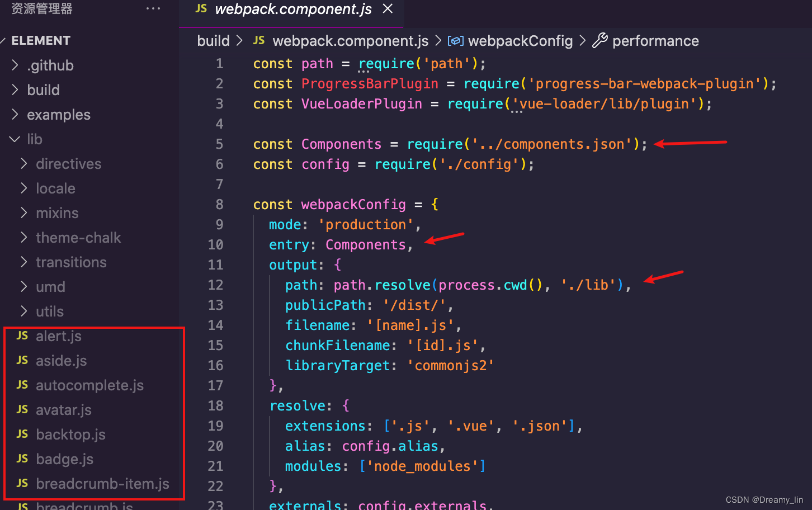Open autocomplete.js in the explorer
The height and width of the screenshot is (510, 812).
[x=89, y=385]
